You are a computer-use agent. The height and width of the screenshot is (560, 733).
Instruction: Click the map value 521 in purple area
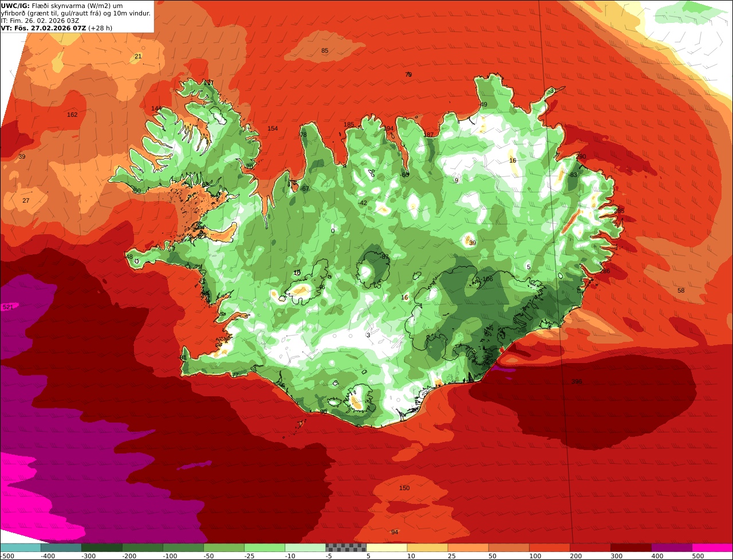8,307
